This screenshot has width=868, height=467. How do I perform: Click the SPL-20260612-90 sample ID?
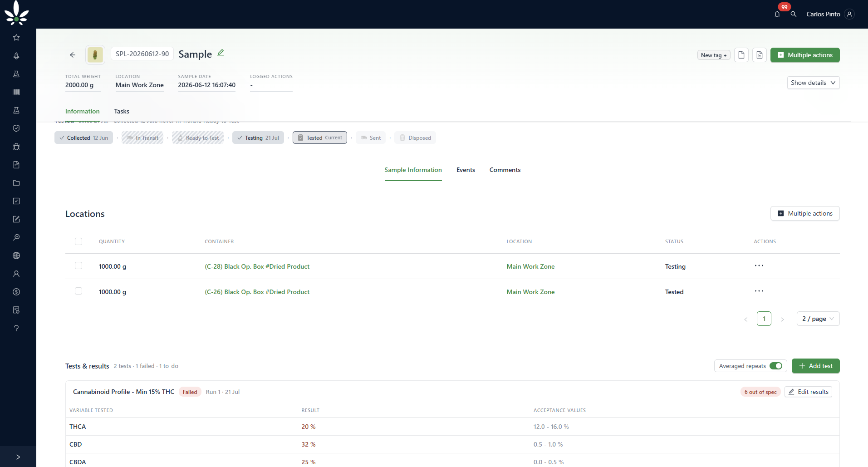(x=142, y=54)
